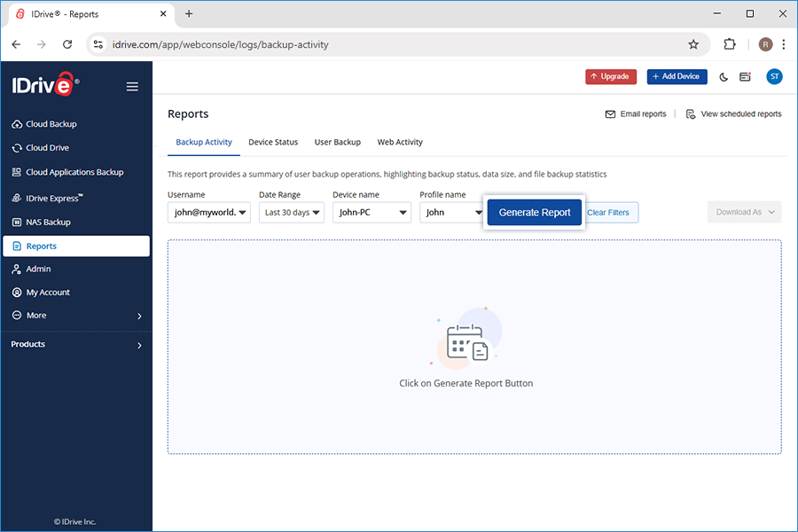Image resolution: width=798 pixels, height=532 pixels.
Task: Click Clear Filters button
Action: pos(609,212)
